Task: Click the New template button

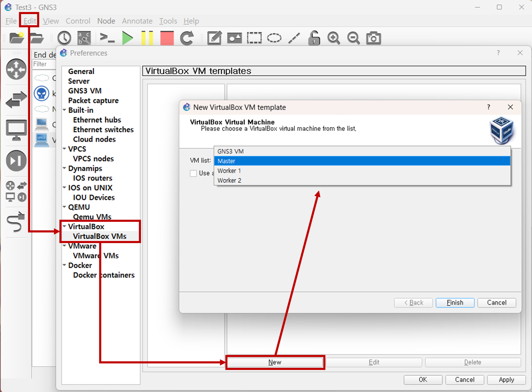Action: 275,362
